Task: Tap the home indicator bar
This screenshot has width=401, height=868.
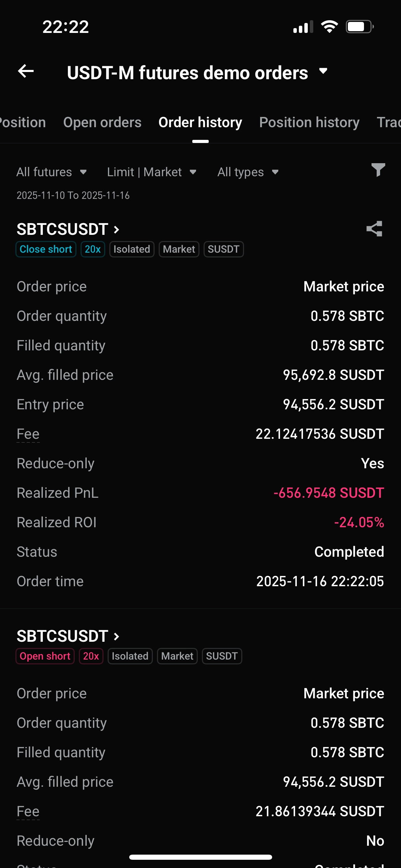Action: point(200,857)
